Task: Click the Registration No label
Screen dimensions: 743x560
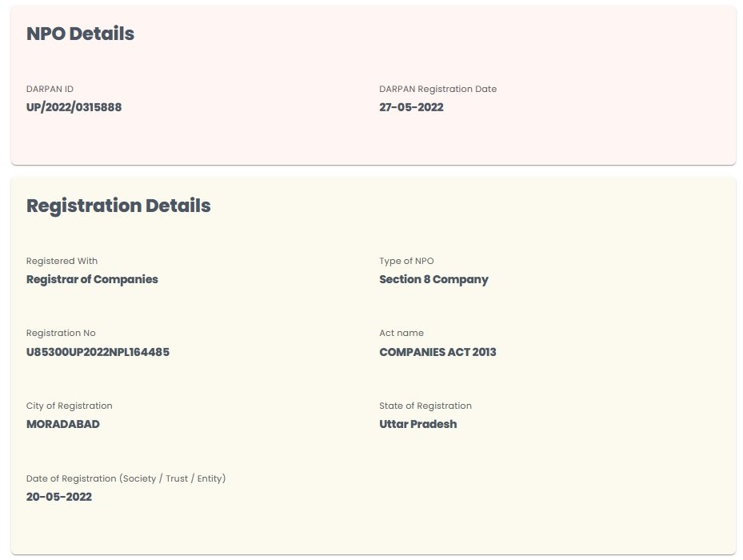Action: (61, 333)
